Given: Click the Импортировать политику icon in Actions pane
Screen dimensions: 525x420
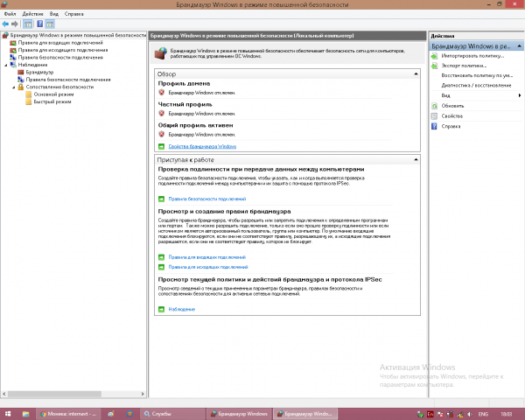Looking at the screenshot, I should [x=435, y=56].
